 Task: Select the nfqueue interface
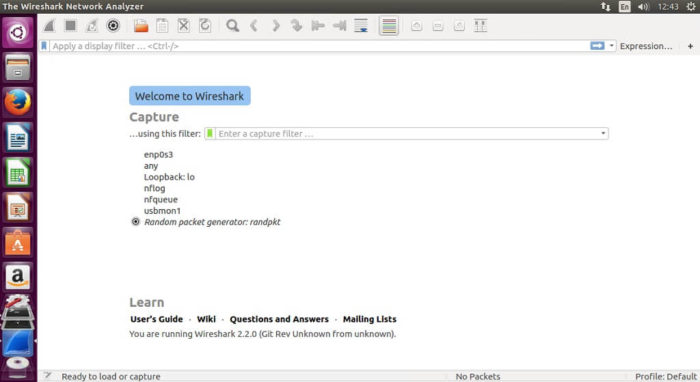161,199
